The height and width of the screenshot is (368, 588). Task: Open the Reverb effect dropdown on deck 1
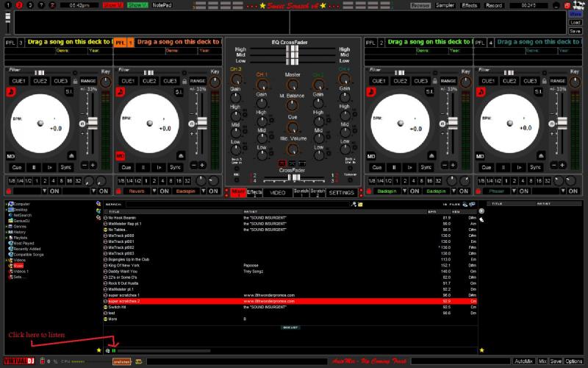154,191
